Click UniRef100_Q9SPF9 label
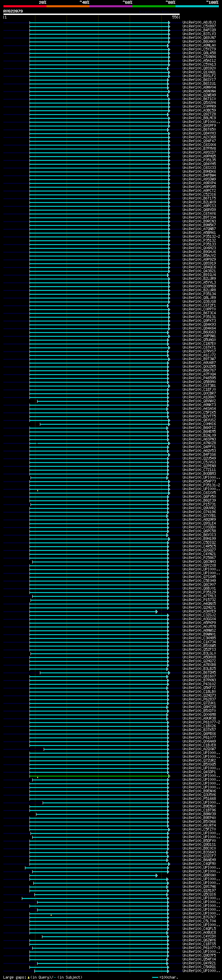Image resolution: width=222 pixels, height=980 pixels. (199, 125)
